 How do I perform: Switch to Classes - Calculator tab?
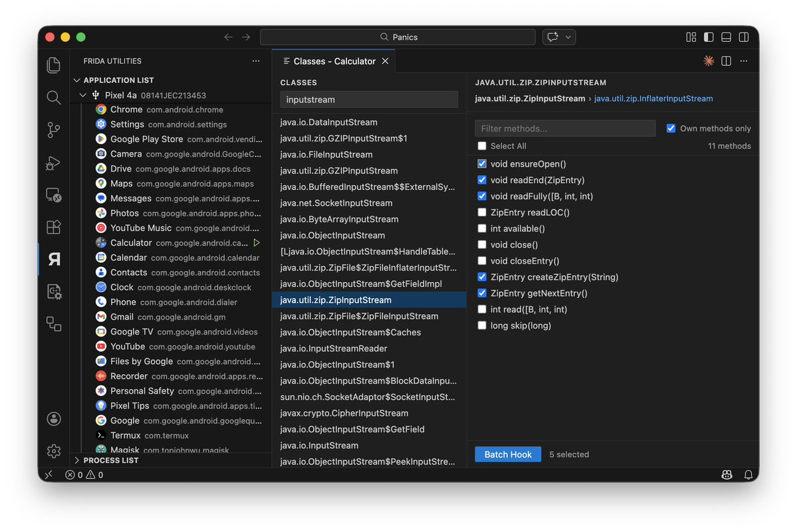334,61
